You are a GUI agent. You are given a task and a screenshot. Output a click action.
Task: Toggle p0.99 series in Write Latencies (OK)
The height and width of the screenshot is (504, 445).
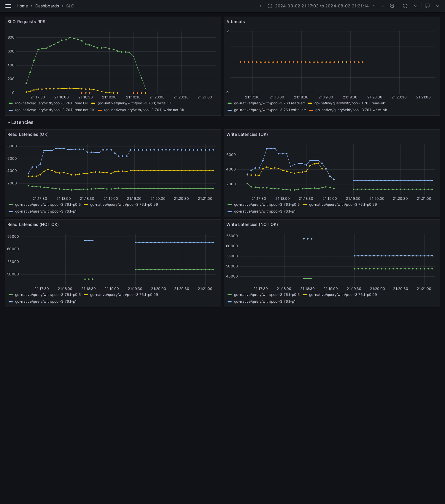pyautogui.click(x=343, y=205)
